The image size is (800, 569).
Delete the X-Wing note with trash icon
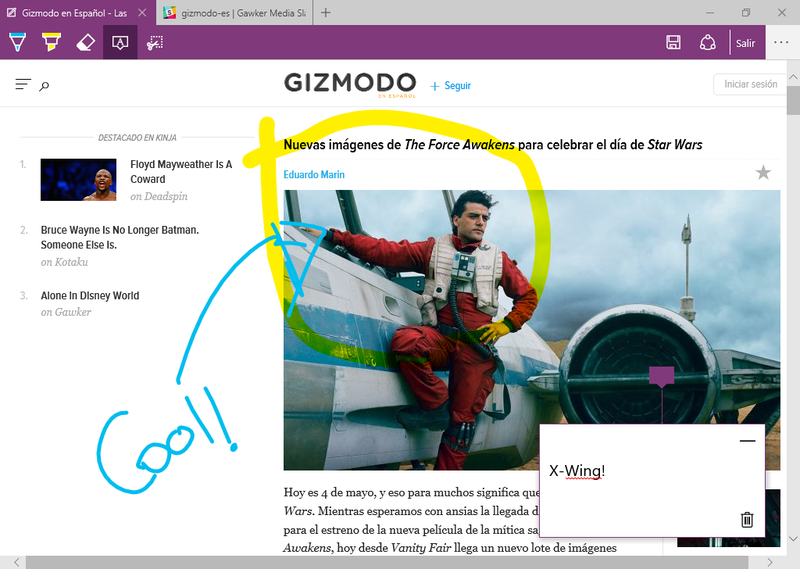tap(747, 519)
